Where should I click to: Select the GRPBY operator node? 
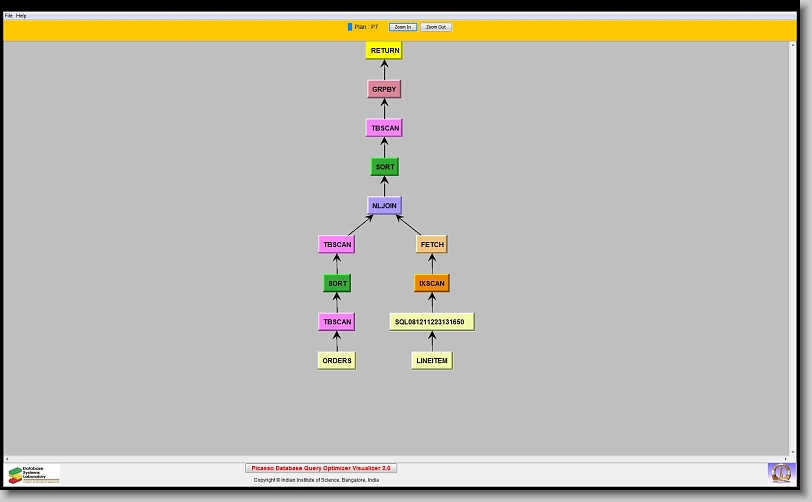pos(384,89)
